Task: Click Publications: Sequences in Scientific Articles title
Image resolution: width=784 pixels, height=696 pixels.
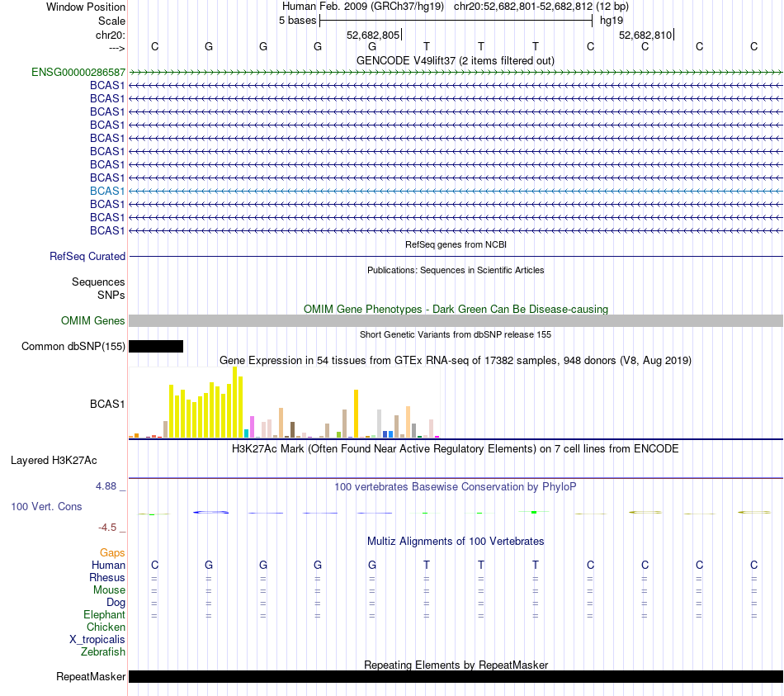Action: click(456, 270)
